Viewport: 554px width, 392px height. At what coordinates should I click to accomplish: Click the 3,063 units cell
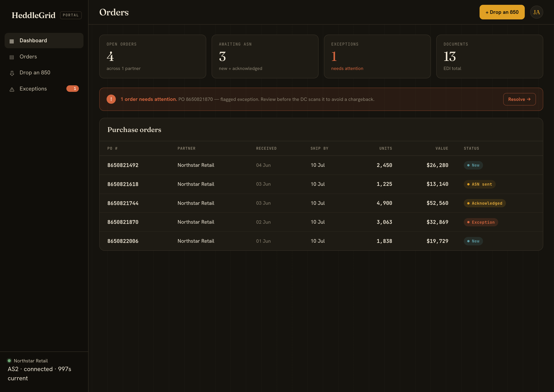coord(384,222)
